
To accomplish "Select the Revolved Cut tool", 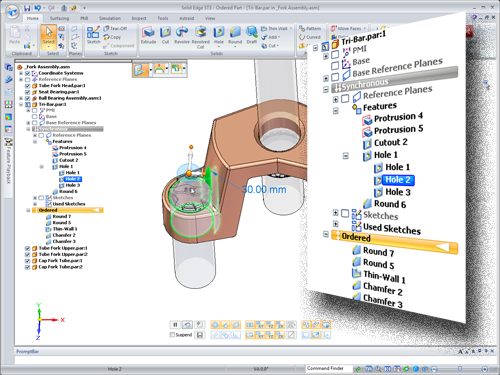I will (x=201, y=37).
